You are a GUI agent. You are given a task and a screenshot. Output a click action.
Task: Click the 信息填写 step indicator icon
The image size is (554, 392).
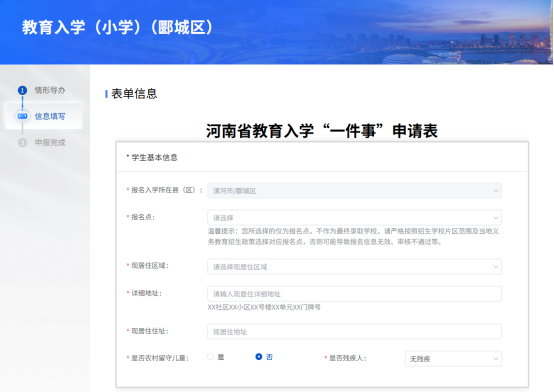(x=22, y=116)
